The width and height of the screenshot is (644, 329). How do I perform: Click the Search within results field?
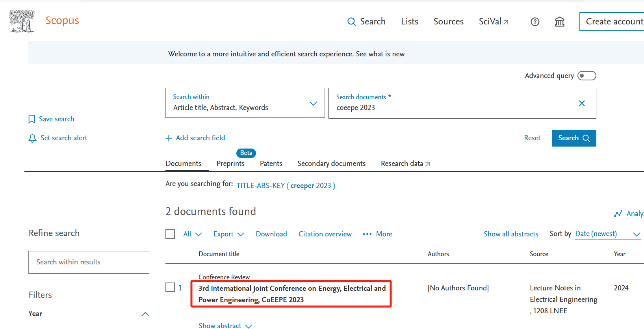(x=89, y=262)
